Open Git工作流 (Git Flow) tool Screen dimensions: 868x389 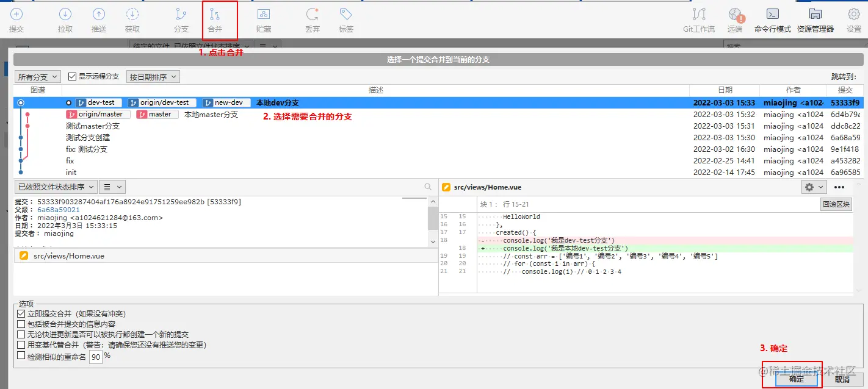pyautogui.click(x=699, y=20)
